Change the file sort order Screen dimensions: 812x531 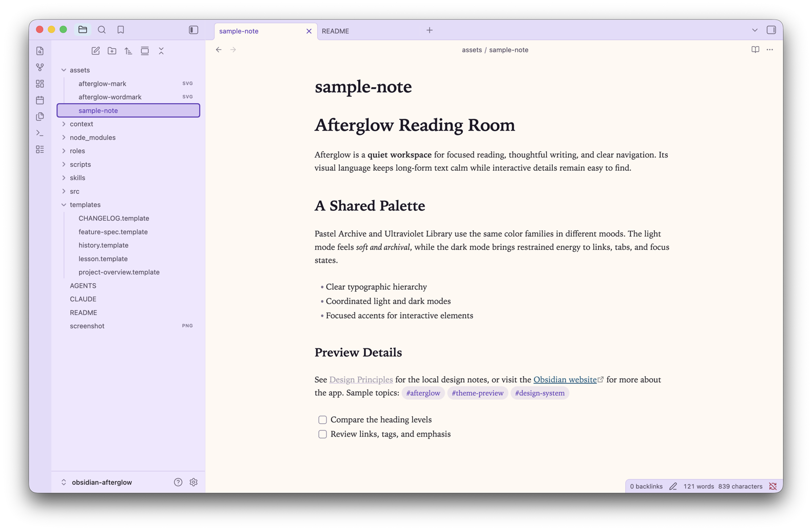point(128,51)
